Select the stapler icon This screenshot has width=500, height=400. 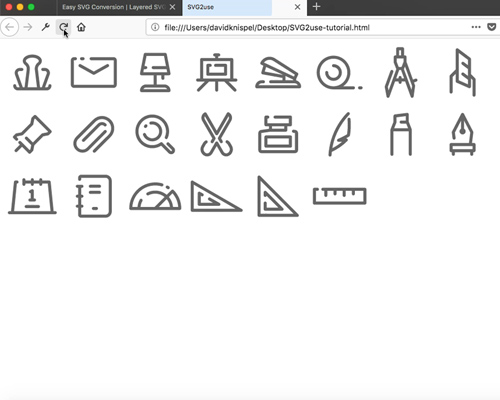[278, 73]
